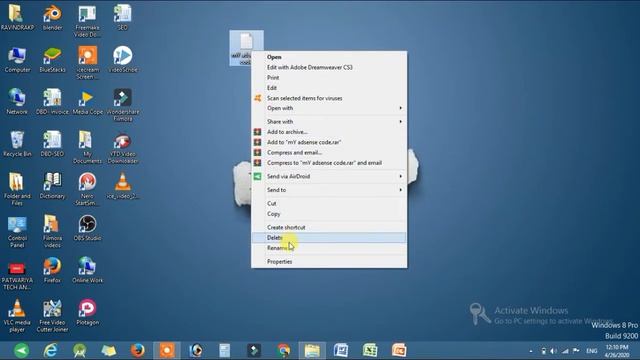
Task: Select the Control Panel desktop icon
Action: click(x=17, y=231)
